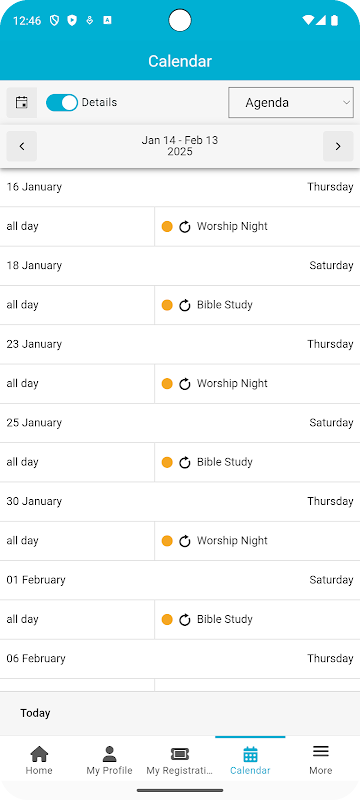Advance to next date range arrow
Image resolution: width=360 pixels, height=800 pixels.
click(x=338, y=146)
